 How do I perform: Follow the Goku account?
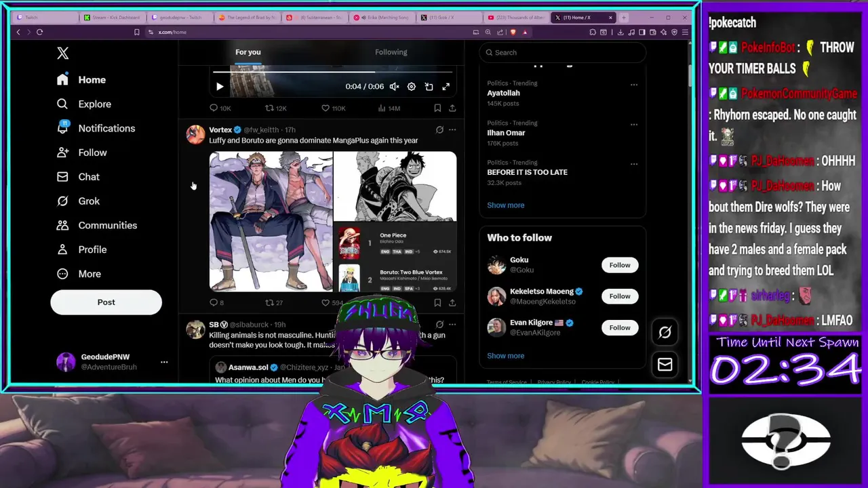click(620, 265)
